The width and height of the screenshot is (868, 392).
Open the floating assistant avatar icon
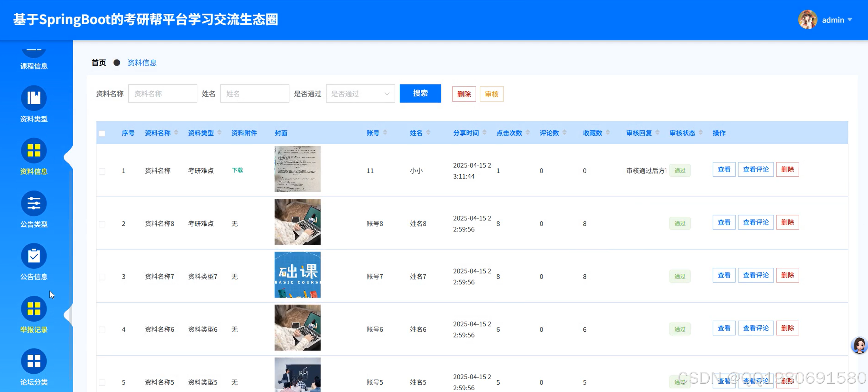[859, 345]
